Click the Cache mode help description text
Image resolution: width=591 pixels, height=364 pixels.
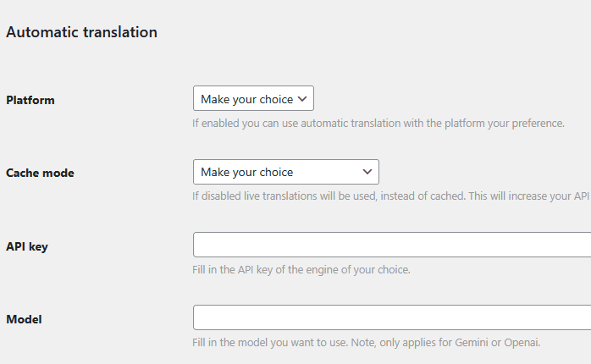[x=389, y=196]
